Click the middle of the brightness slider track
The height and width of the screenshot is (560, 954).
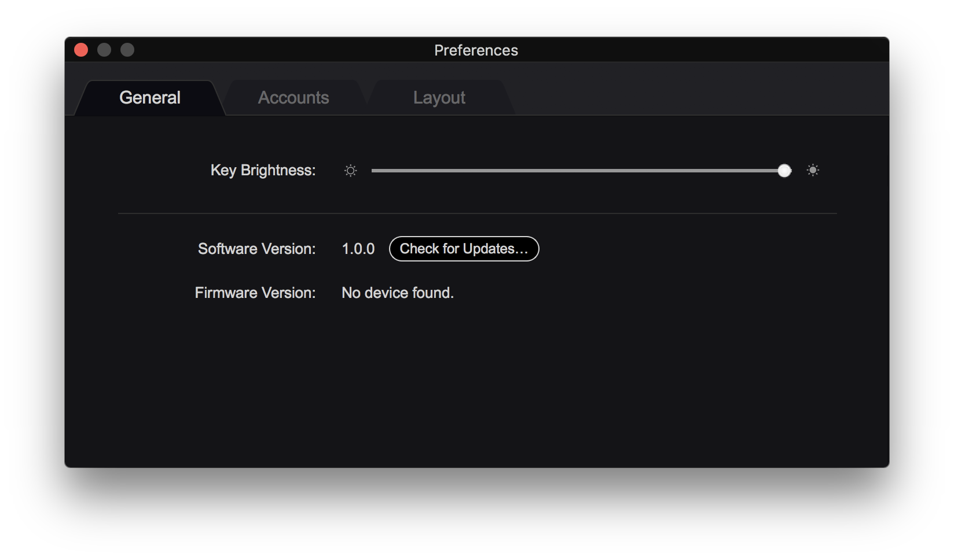click(578, 171)
